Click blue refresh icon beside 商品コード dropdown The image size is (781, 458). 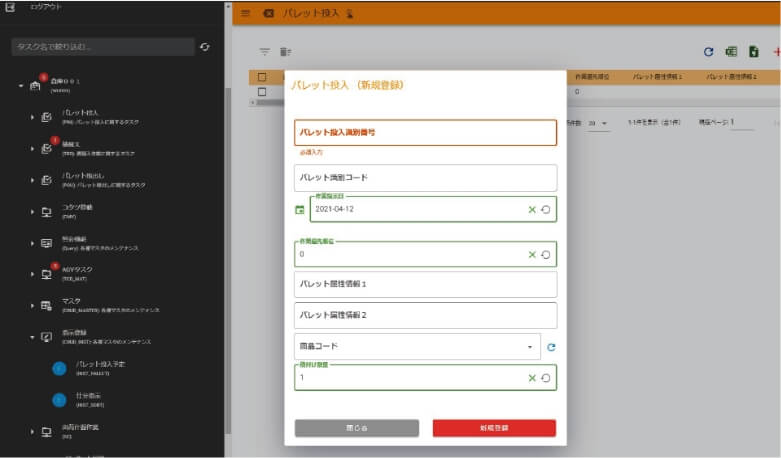tap(551, 347)
